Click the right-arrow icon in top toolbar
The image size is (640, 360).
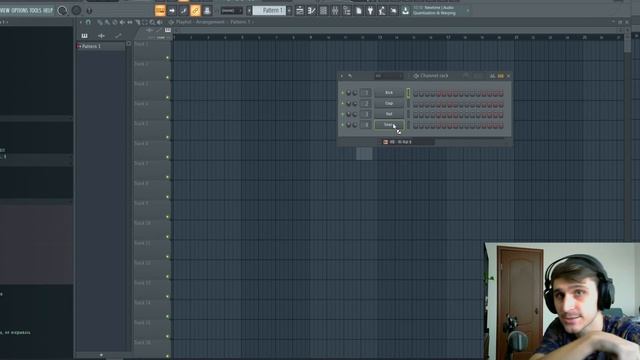(172, 11)
